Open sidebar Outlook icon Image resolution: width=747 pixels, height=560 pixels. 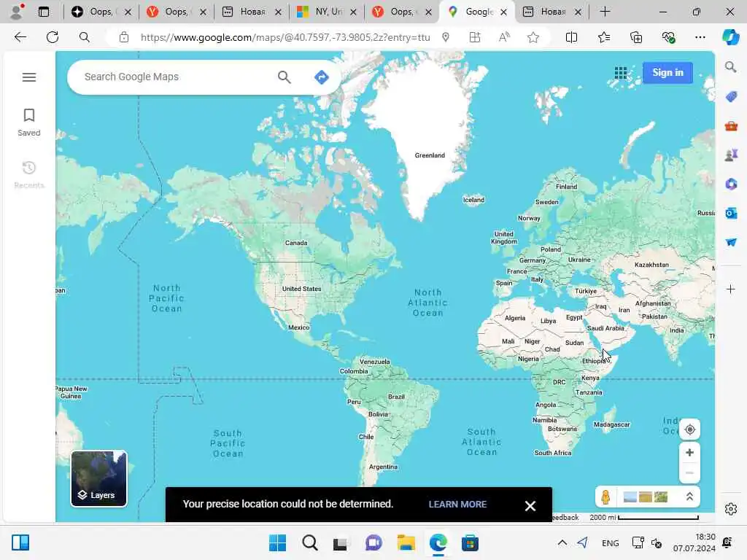pos(731,213)
